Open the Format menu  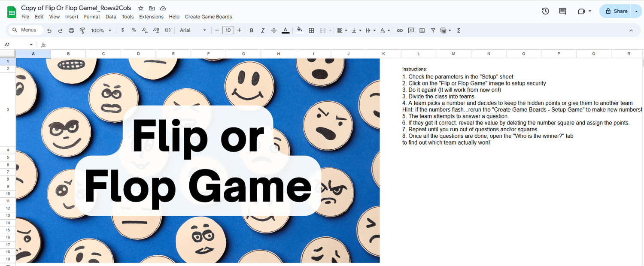[92, 17]
